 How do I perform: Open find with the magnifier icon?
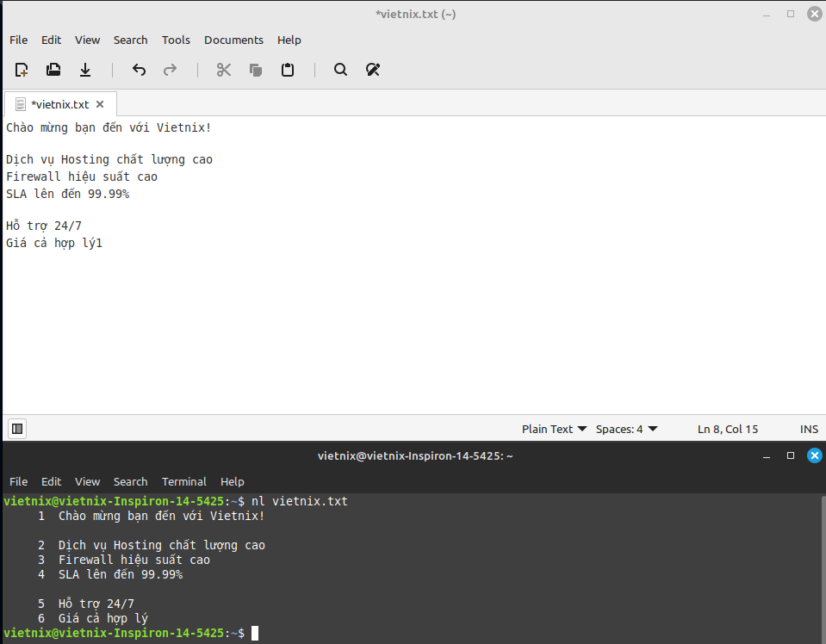340,70
